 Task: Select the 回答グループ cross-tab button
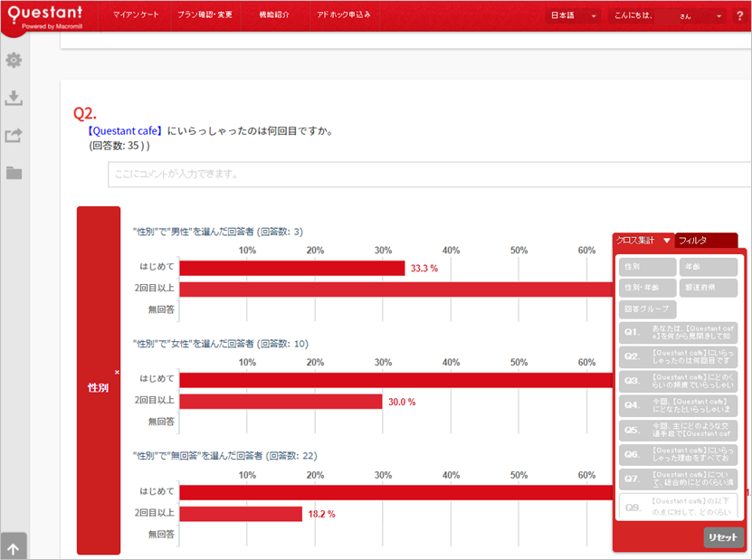pyautogui.click(x=647, y=309)
